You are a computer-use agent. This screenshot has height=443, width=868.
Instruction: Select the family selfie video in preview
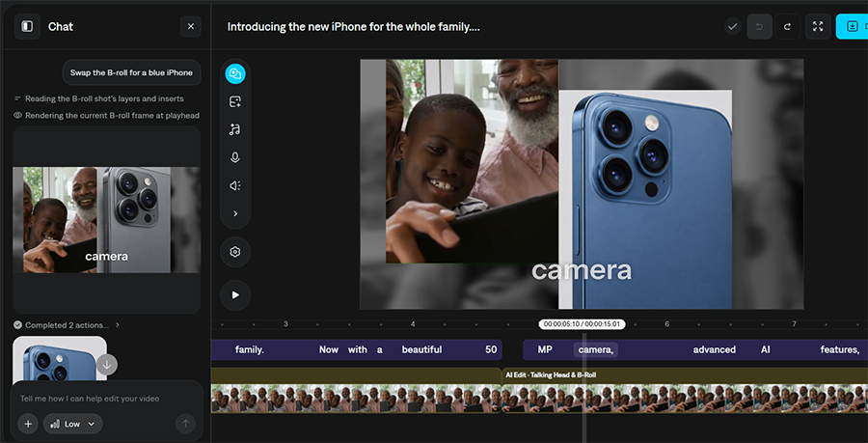pyautogui.click(x=472, y=160)
